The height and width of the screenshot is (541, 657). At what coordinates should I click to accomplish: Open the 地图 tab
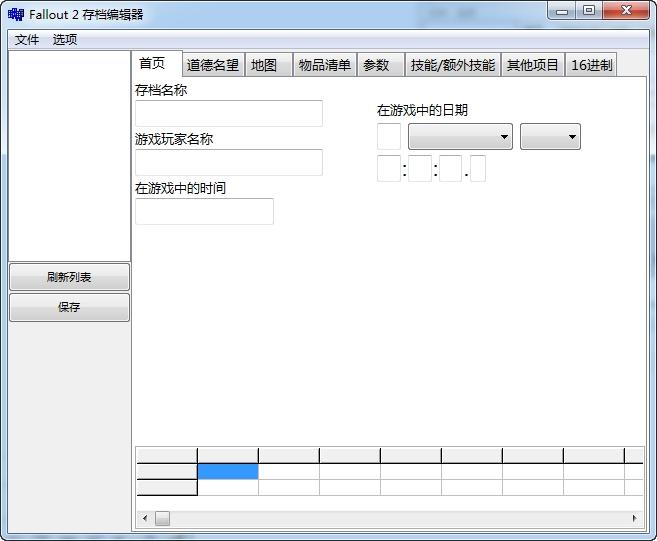point(269,65)
